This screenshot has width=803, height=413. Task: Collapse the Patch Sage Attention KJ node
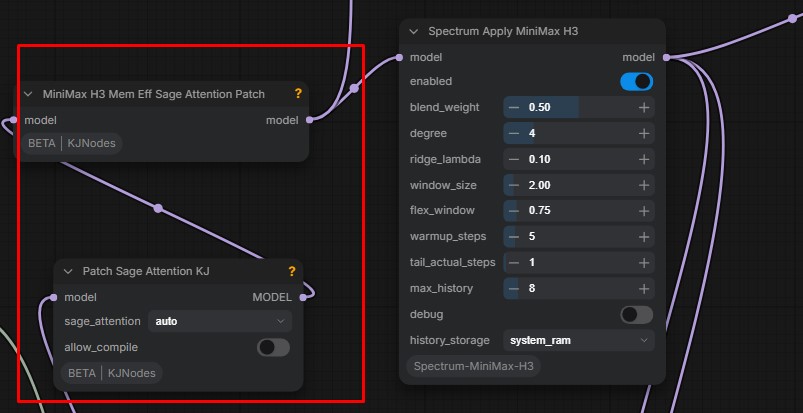pyautogui.click(x=68, y=271)
